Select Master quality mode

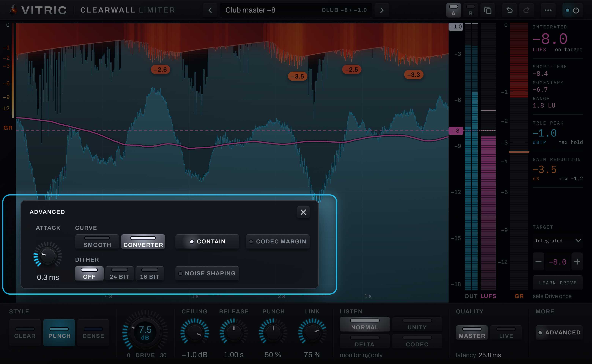coord(472,333)
